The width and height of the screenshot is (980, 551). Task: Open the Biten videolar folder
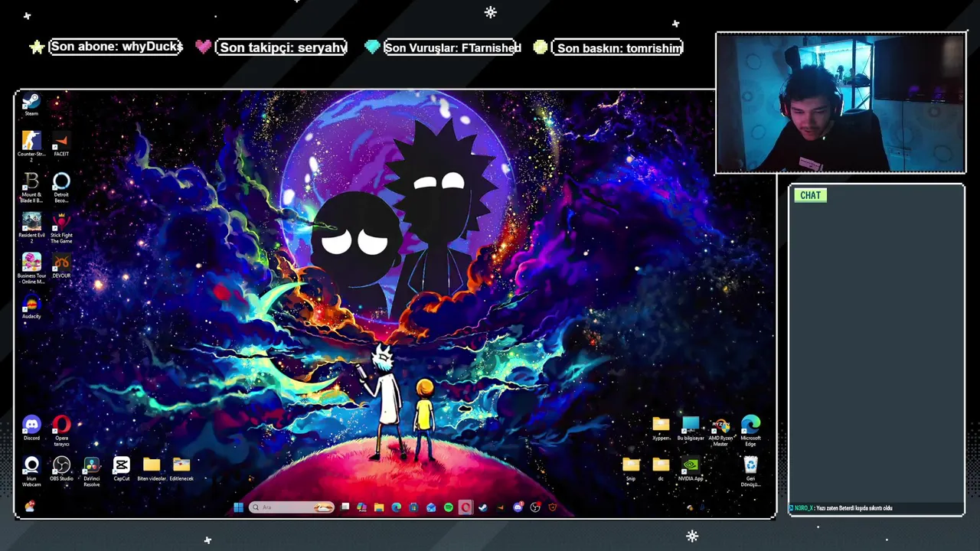(x=152, y=468)
